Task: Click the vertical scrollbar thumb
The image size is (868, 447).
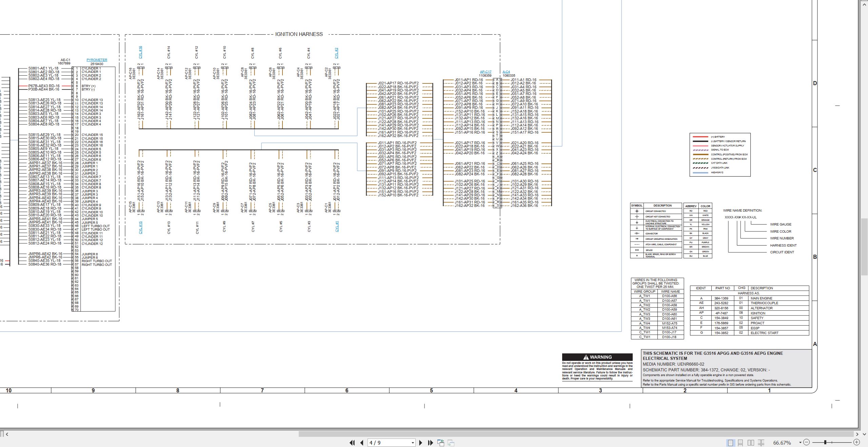Action: click(x=864, y=247)
